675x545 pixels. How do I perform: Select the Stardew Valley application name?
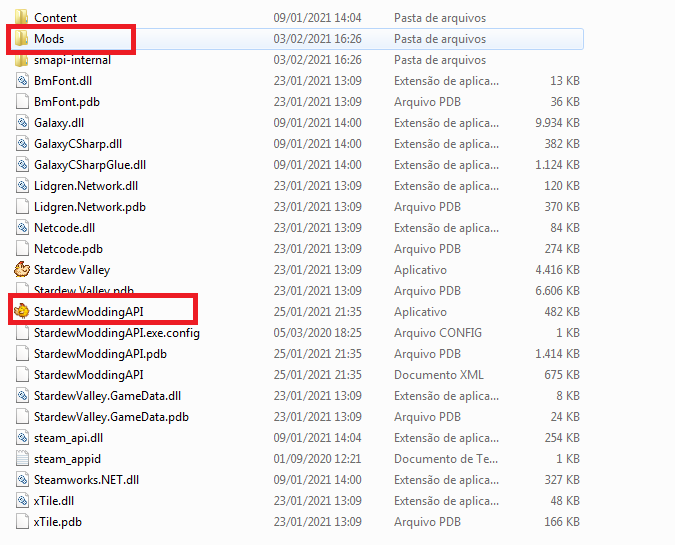tap(72, 270)
